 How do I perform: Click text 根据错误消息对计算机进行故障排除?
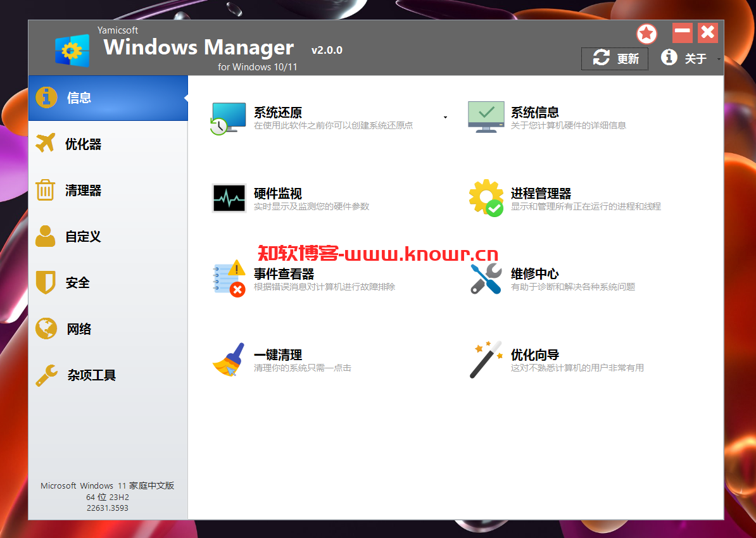coord(324,287)
